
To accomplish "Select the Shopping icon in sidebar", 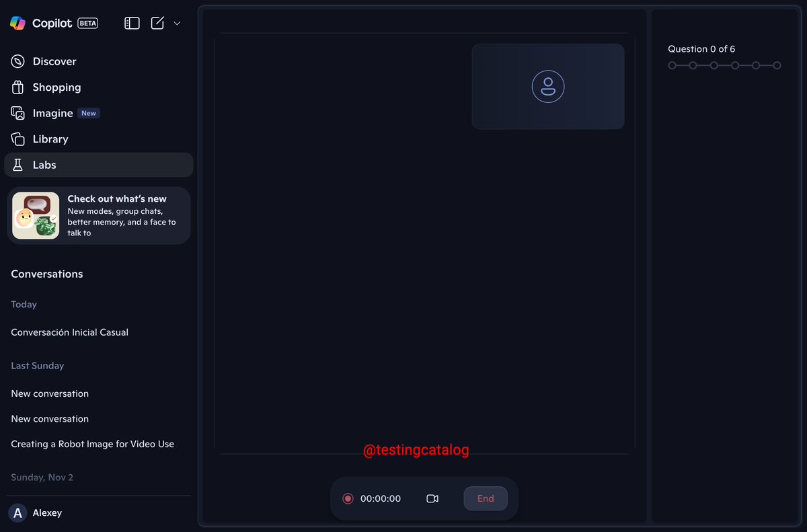I will [x=56, y=87].
